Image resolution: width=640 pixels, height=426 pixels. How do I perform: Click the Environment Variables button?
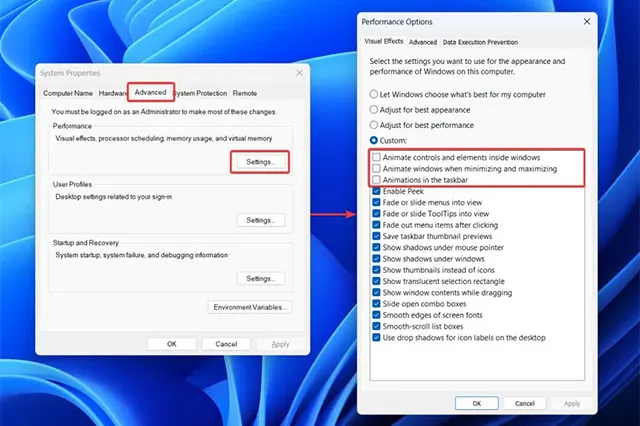pyautogui.click(x=250, y=307)
